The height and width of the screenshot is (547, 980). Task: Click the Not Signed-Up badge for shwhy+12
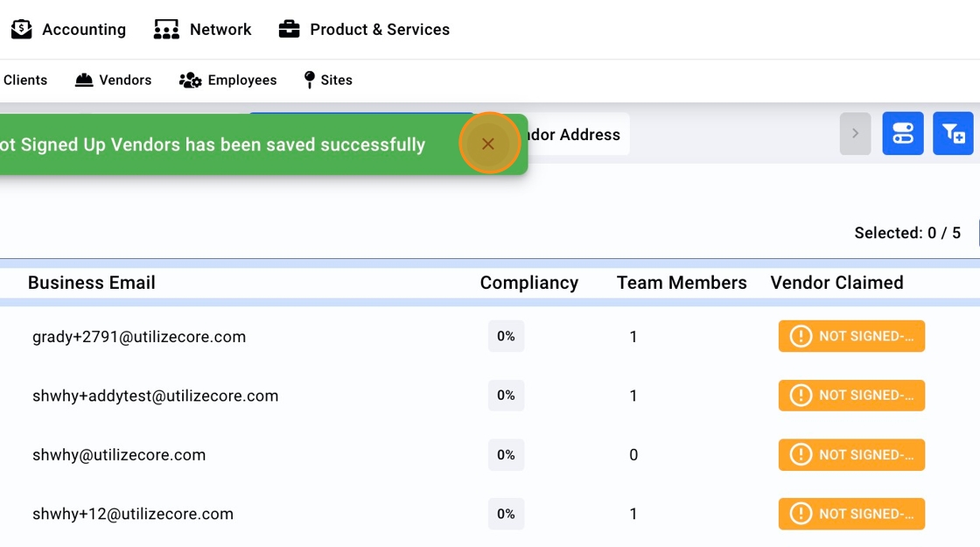click(x=851, y=514)
